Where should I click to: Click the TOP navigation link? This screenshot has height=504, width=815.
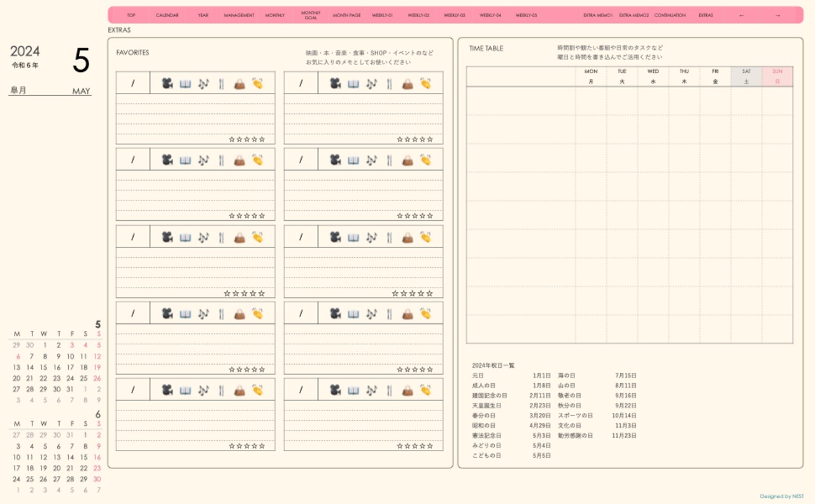click(131, 15)
